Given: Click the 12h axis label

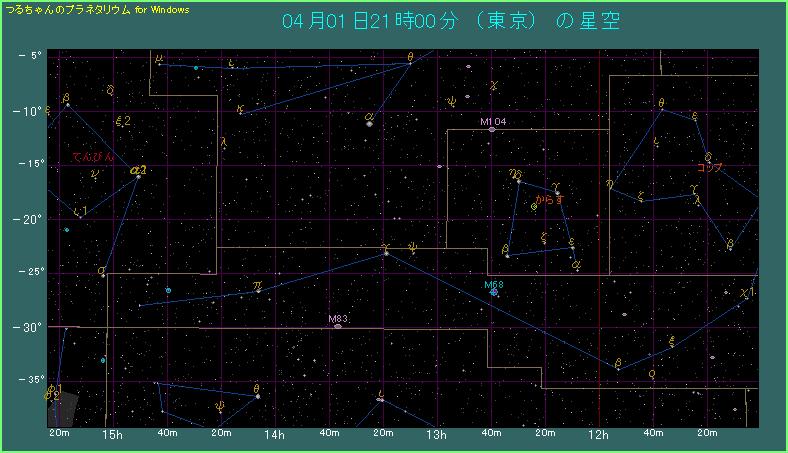Looking at the screenshot, I should coord(599,435).
